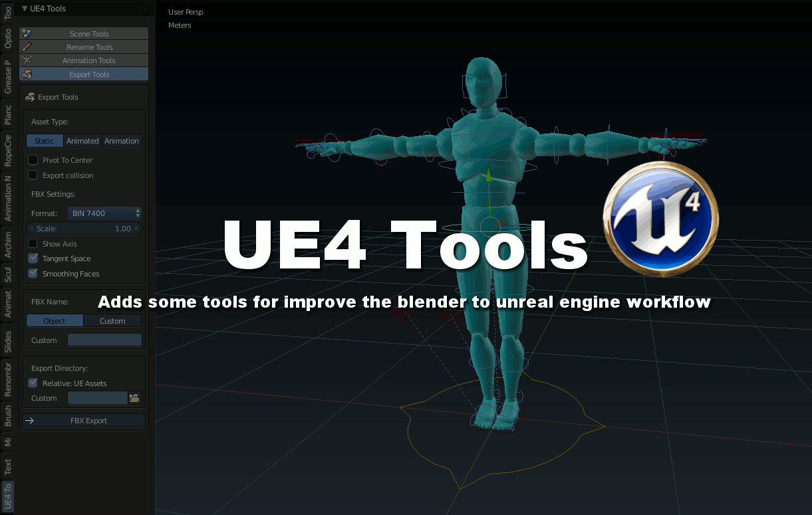
Task: Enable Export collision checkbox
Action: point(33,175)
